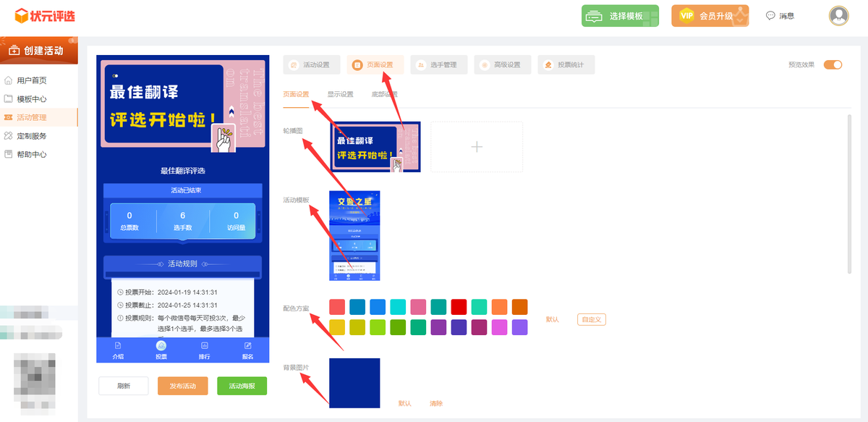
Task: Open the 消息 messages icon
Action: tap(770, 16)
